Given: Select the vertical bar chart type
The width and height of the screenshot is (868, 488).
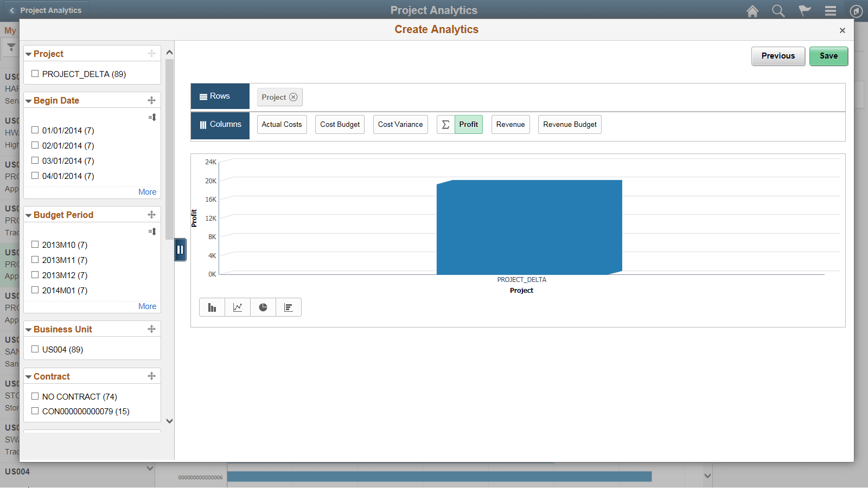Looking at the screenshot, I should tap(212, 307).
